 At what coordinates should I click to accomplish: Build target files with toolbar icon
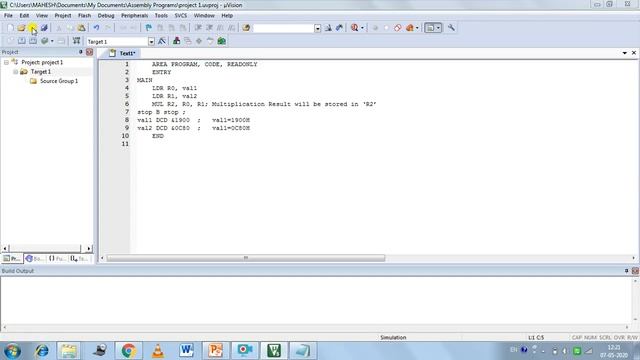[22, 41]
